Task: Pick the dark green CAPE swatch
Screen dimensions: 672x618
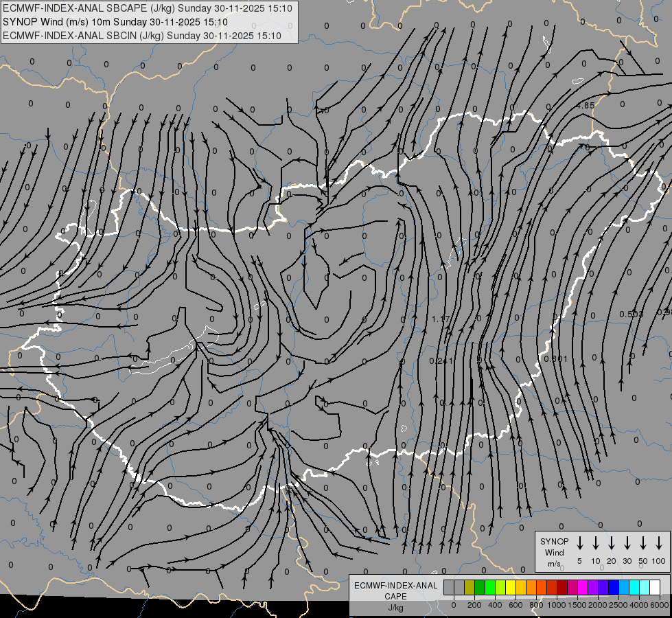Action: [480, 587]
